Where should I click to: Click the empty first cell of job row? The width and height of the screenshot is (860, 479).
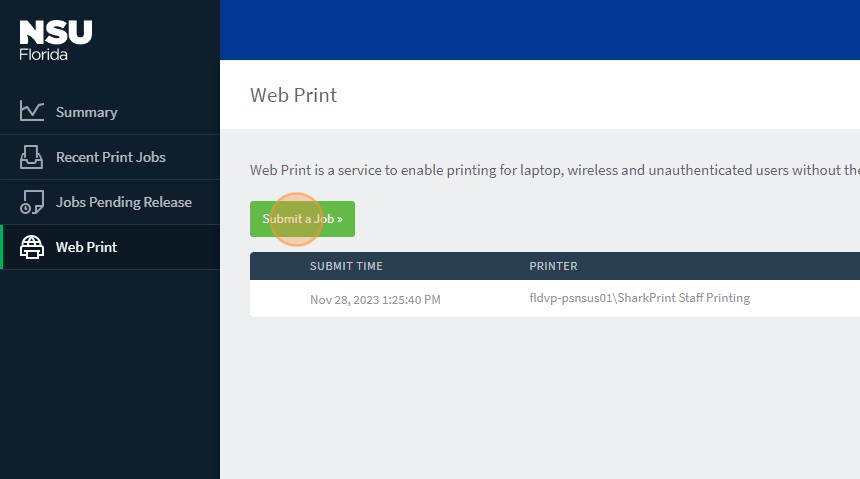[x=278, y=299]
